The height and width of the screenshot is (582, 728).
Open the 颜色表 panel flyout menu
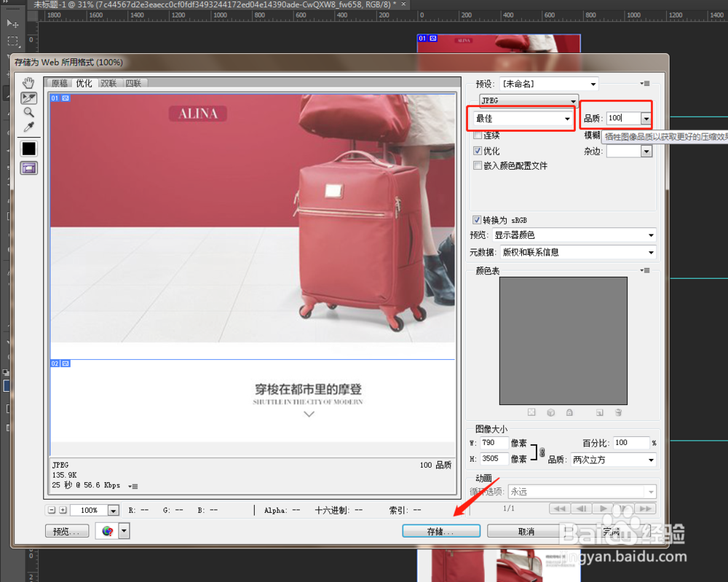645,270
